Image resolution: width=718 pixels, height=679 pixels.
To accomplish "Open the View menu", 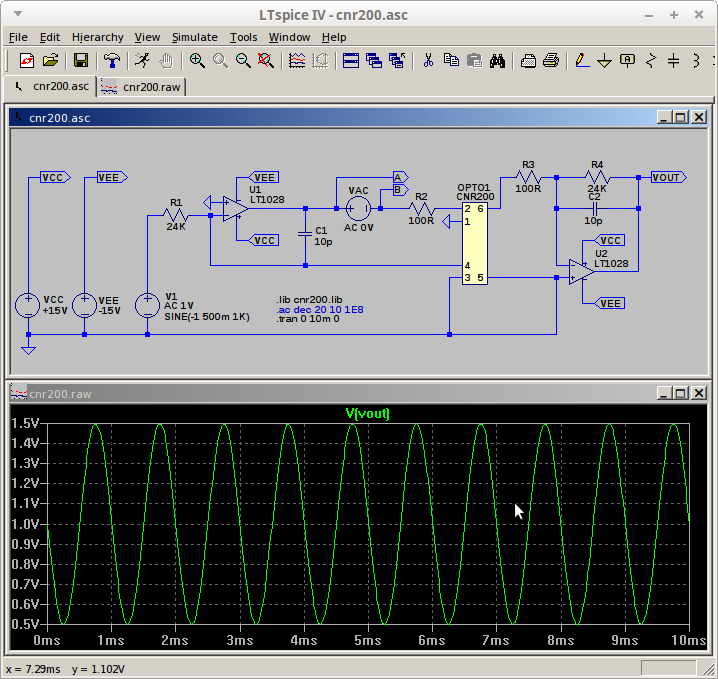I will coord(147,37).
